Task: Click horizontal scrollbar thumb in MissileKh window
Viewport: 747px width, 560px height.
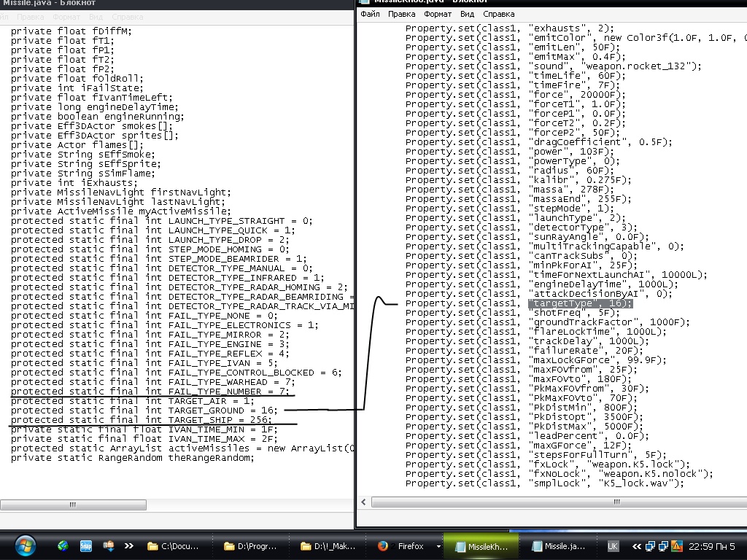Action: 560,502
